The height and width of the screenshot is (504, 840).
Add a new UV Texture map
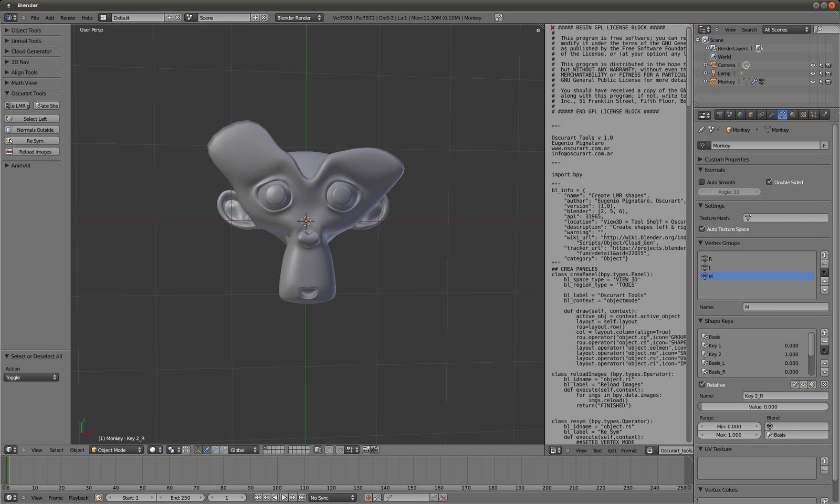[x=824, y=461]
